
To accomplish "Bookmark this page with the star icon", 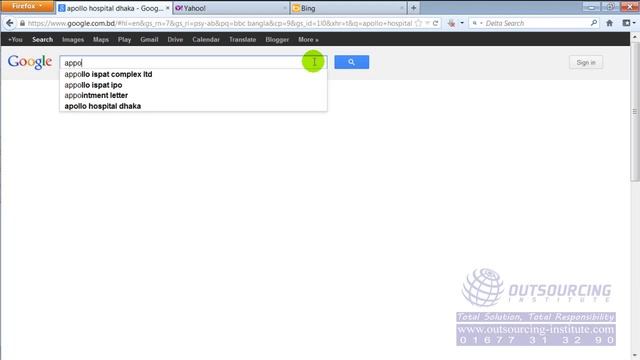I will 418,23.
